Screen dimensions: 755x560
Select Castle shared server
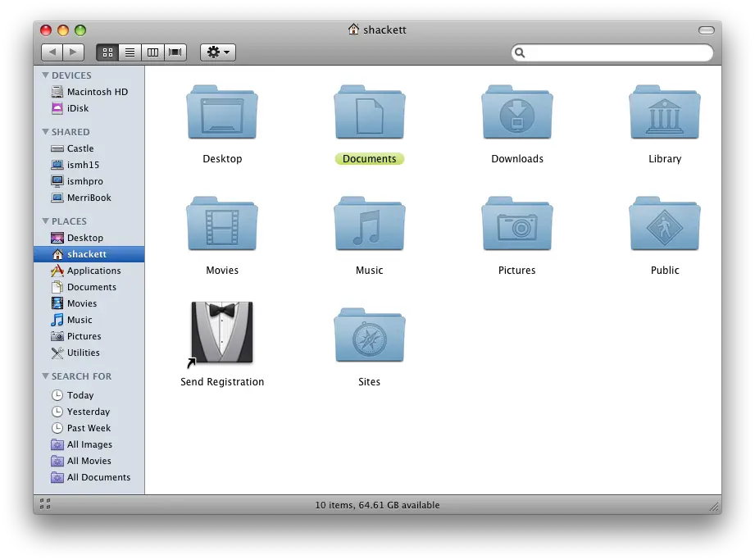(x=89, y=148)
